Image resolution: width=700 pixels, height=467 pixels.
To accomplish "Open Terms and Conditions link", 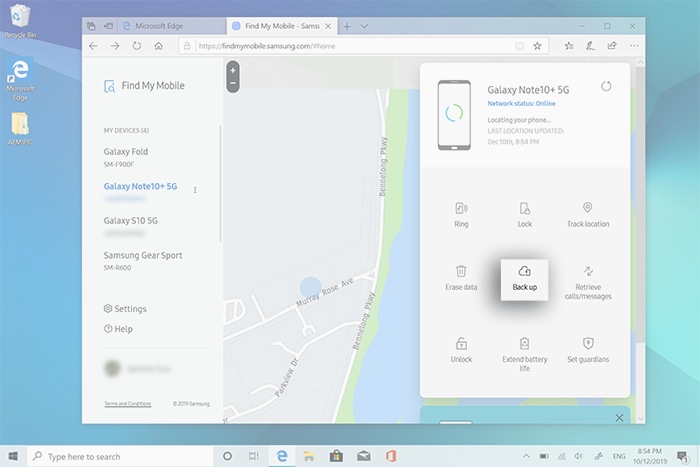I will click(128, 404).
